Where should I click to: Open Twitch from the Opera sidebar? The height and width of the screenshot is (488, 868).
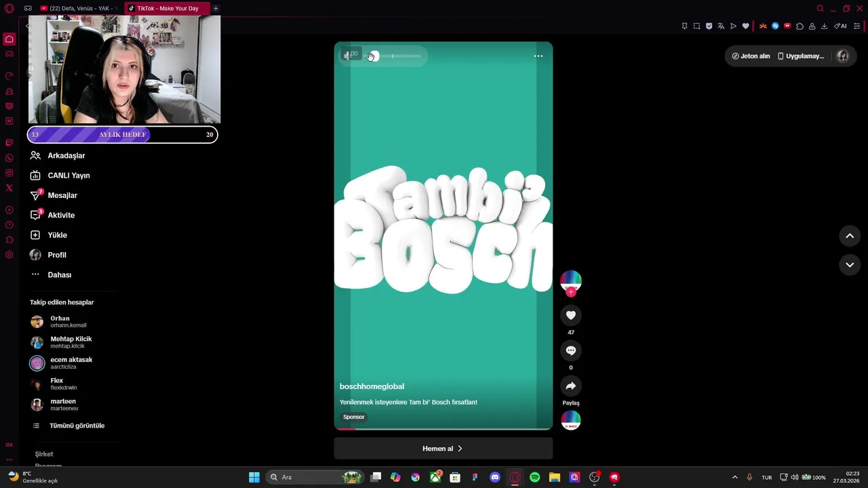9,143
